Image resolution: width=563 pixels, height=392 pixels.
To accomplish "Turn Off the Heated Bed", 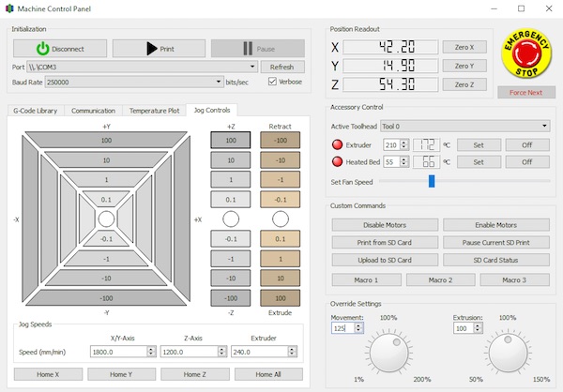I will pyautogui.click(x=527, y=162).
